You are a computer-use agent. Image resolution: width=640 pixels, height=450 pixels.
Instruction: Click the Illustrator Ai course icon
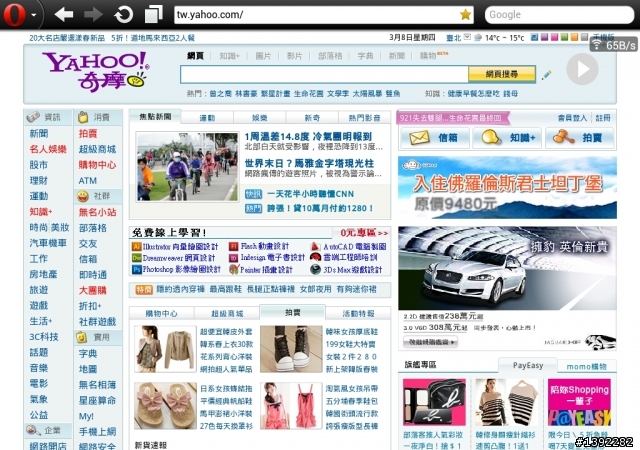click(x=136, y=246)
